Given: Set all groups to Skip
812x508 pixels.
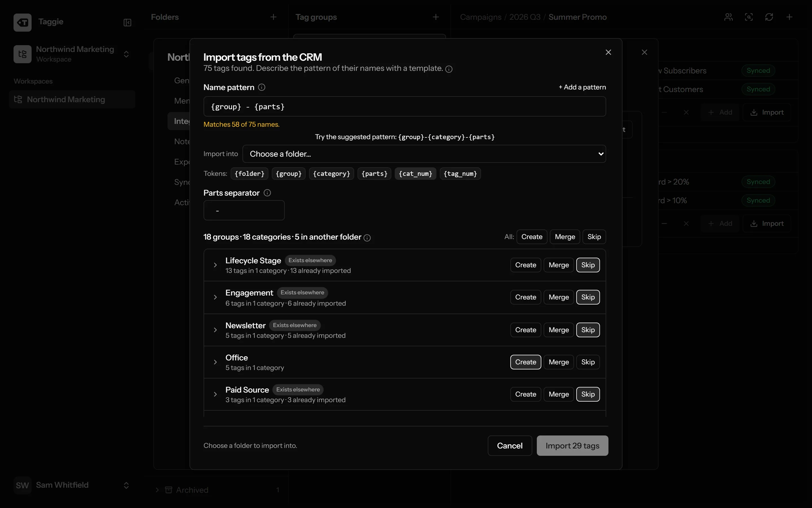Looking at the screenshot, I should (x=594, y=237).
